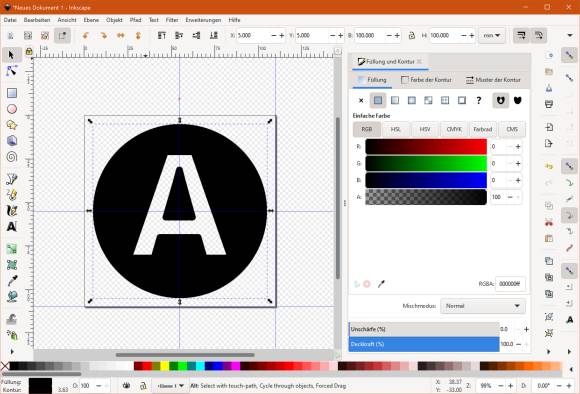The height and width of the screenshot is (394, 580).
Task: Open the Bearbeiten menu
Action: click(x=37, y=20)
